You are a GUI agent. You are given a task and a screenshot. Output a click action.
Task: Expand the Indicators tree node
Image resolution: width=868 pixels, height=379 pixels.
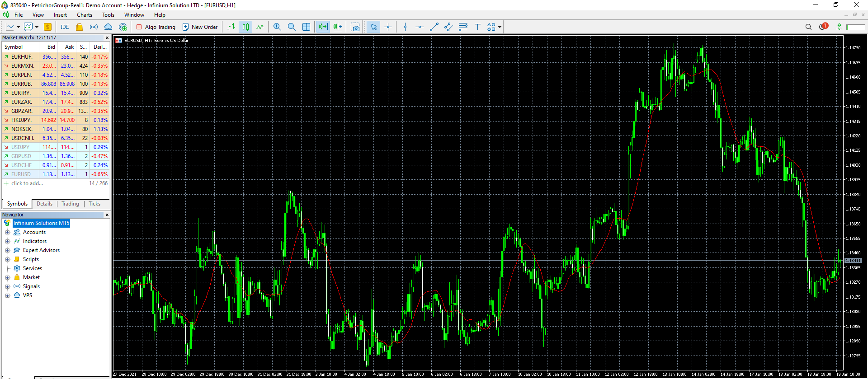[7, 241]
